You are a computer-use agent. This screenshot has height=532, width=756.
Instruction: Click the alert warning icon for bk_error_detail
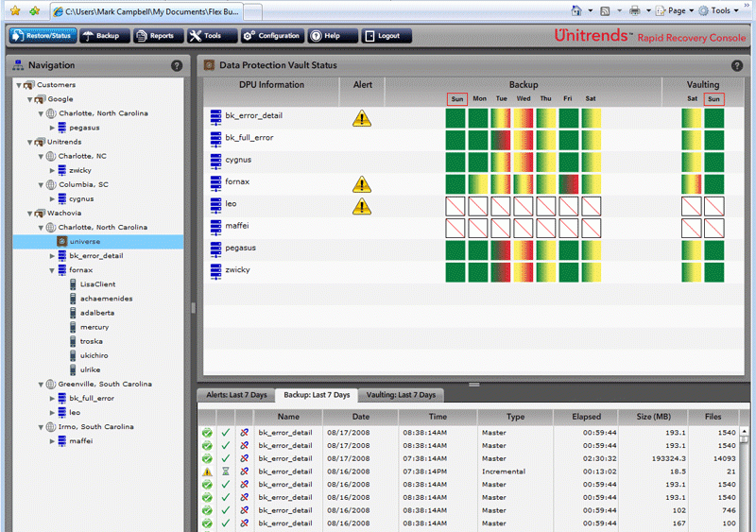pyautogui.click(x=362, y=118)
